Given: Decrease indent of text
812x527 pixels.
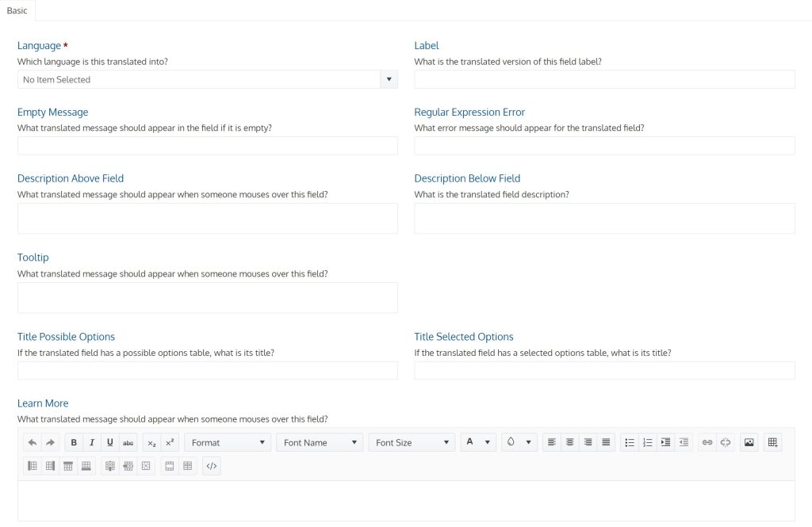Looking at the screenshot, I should (x=684, y=443).
